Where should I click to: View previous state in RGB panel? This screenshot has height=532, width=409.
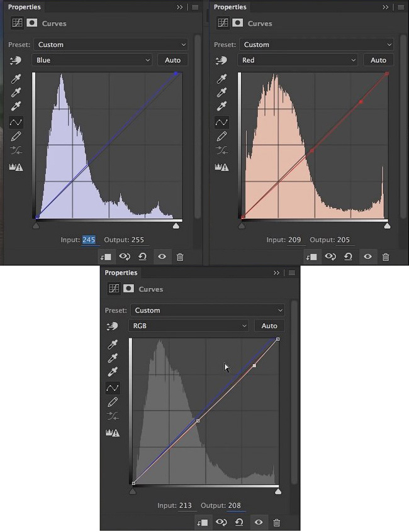(221, 522)
